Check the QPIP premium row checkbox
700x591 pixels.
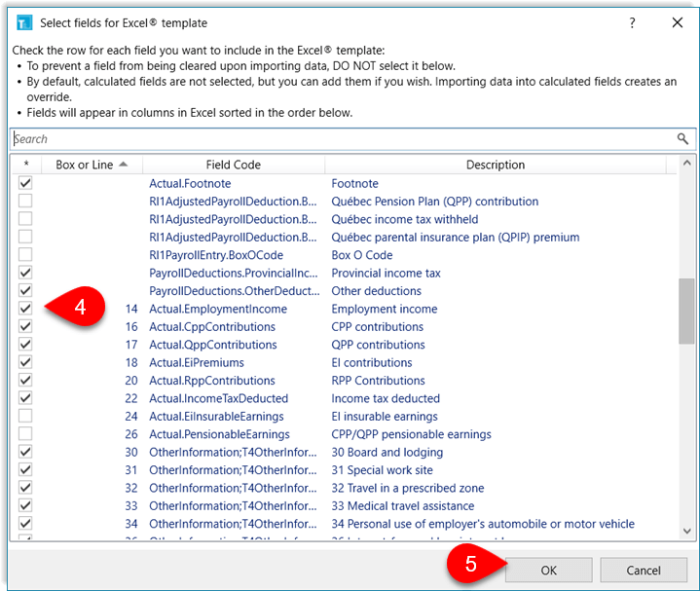coord(25,237)
